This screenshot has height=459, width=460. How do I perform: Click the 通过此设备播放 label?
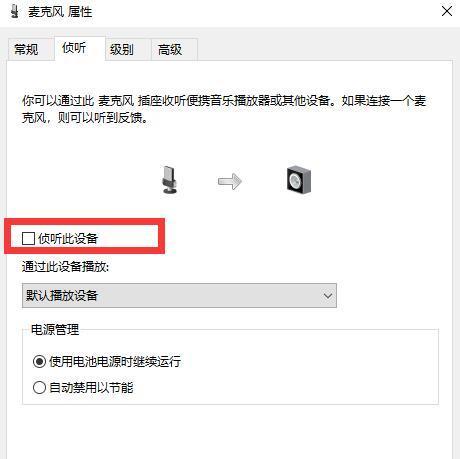(x=66, y=267)
